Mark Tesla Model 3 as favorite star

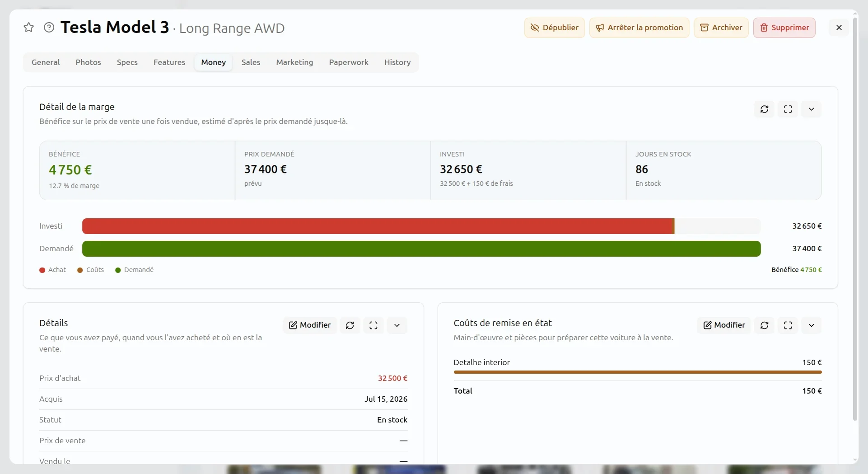tap(28, 28)
